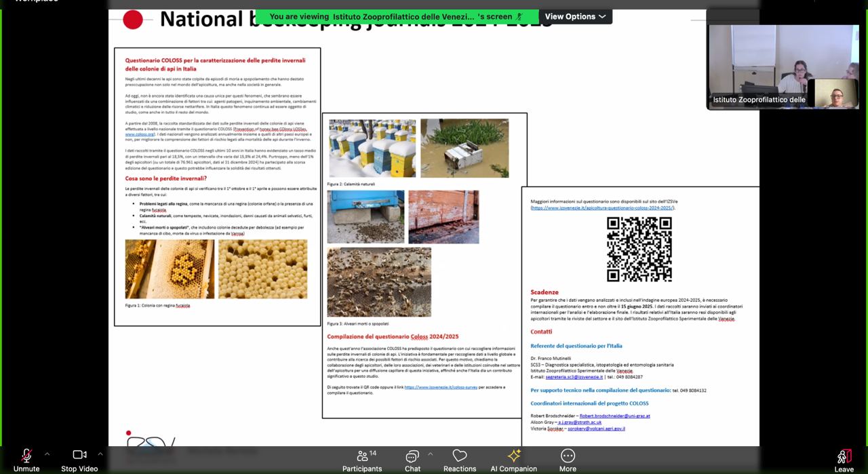
Task: Open the Participants panel
Action: [362, 460]
